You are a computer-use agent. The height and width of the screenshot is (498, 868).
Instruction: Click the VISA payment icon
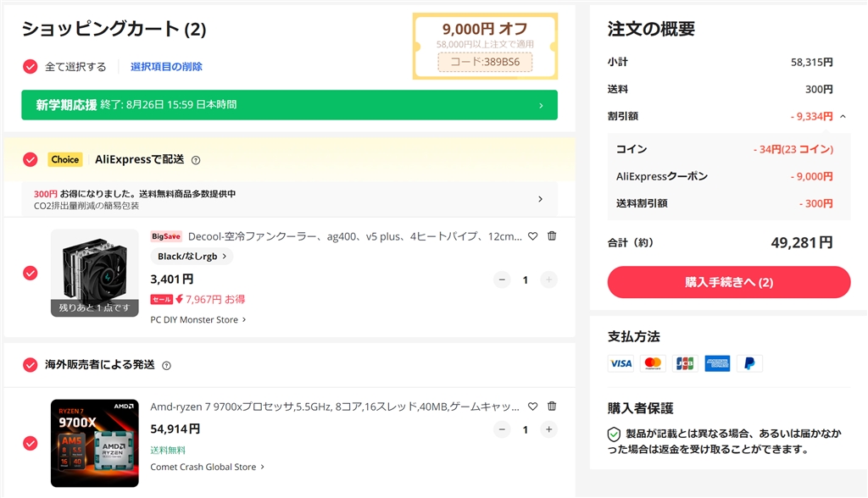[620, 363]
